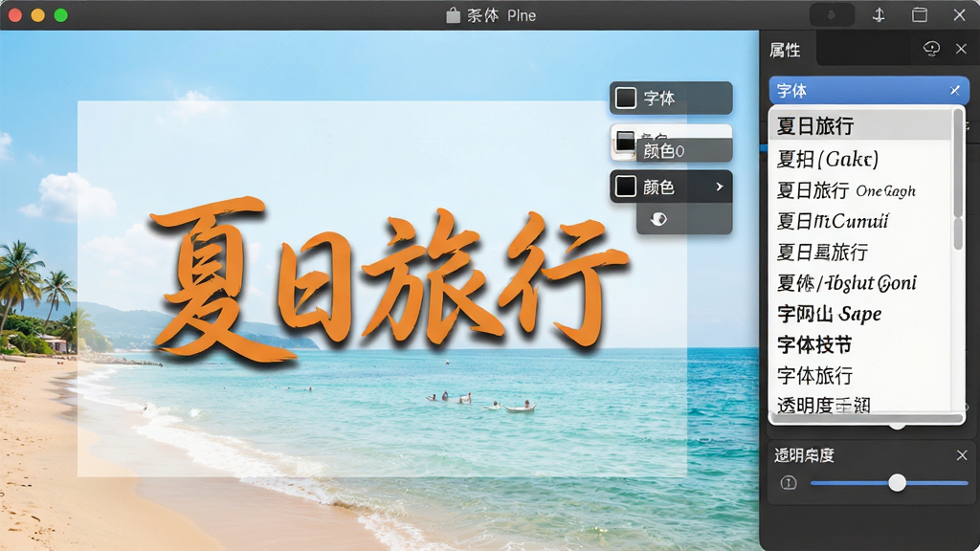This screenshot has height=551, width=980.
Task: Click the info icon beside the opacity slider
Action: coord(789,483)
